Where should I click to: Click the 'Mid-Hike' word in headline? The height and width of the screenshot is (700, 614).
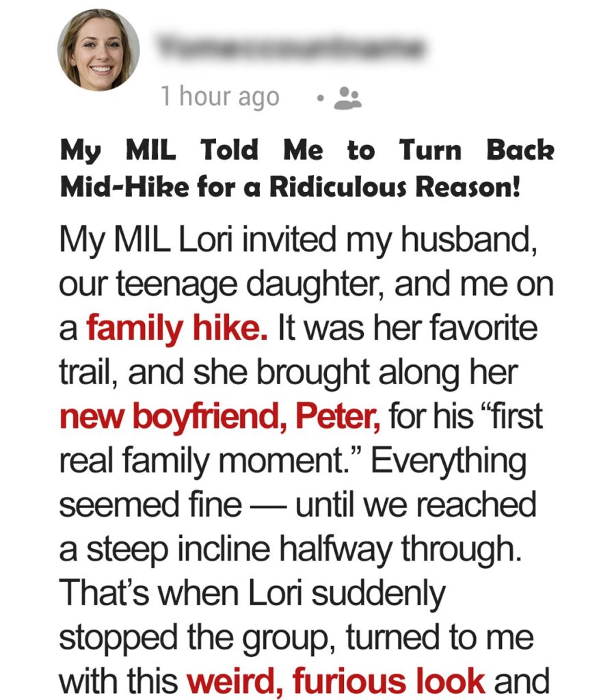(x=124, y=187)
